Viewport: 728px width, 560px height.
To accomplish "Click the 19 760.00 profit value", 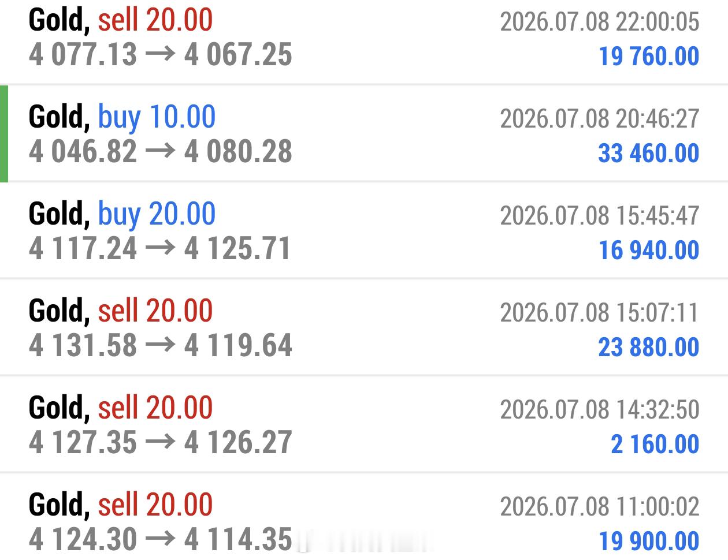I will coord(649,57).
